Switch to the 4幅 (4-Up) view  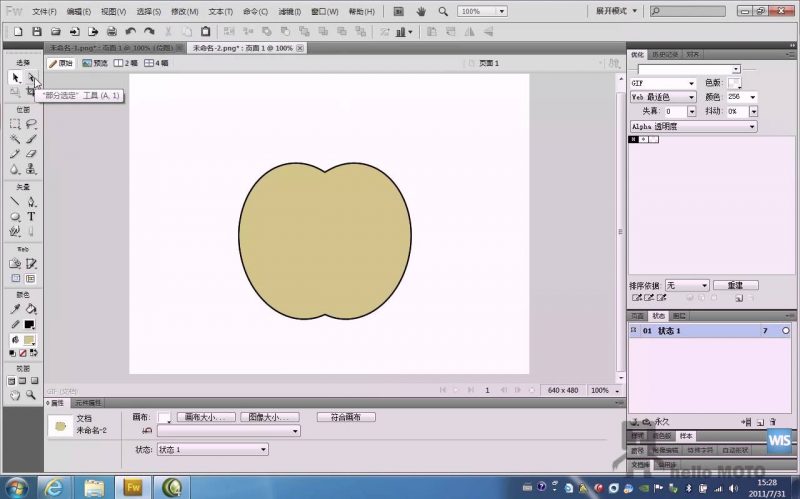(157, 63)
